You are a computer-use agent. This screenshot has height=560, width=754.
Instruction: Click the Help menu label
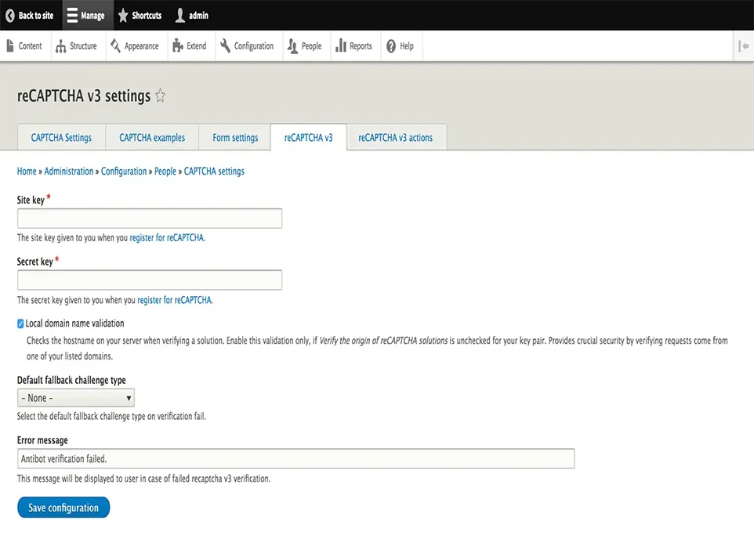pos(406,46)
